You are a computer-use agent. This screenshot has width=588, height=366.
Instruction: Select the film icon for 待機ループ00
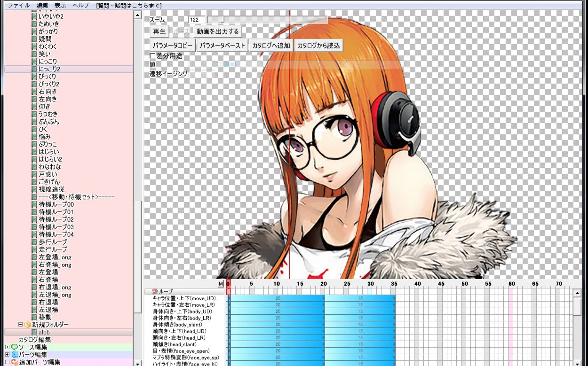[x=34, y=204]
